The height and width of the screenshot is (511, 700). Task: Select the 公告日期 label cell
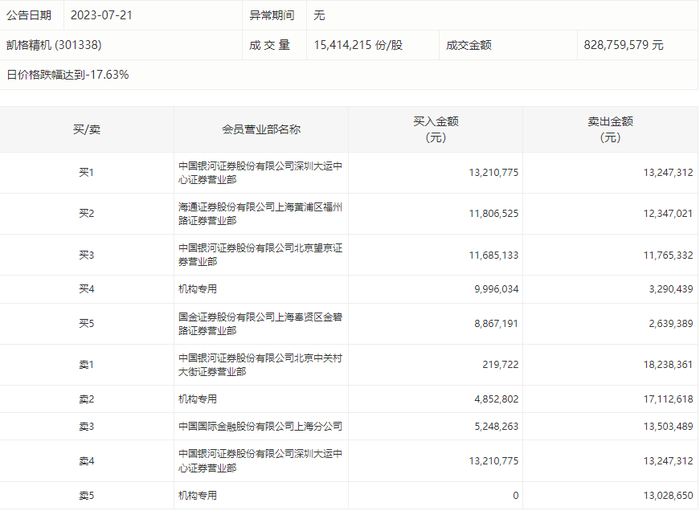coord(29,15)
